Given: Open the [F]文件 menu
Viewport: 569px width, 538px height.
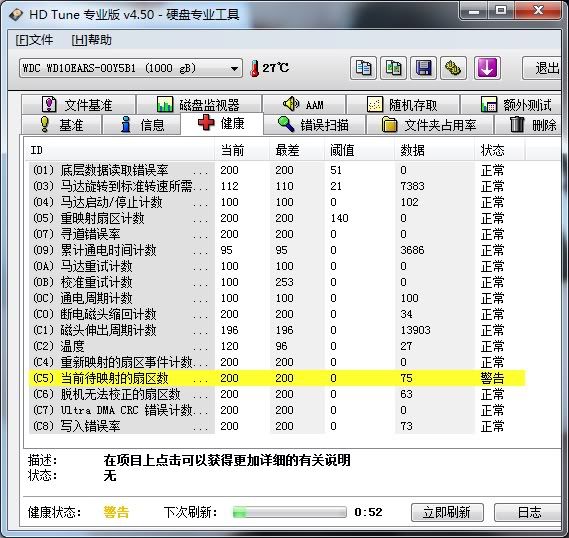Looking at the screenshot, I should (34, 40).
